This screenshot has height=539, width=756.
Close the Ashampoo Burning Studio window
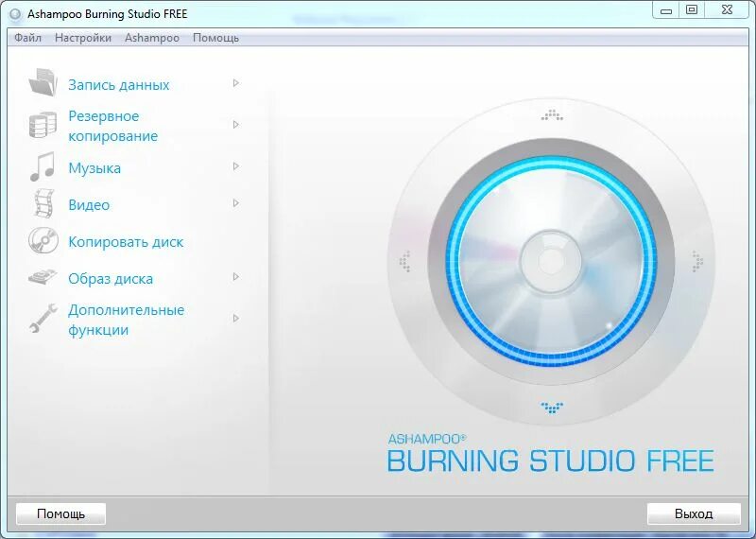(x=727, y=10)
